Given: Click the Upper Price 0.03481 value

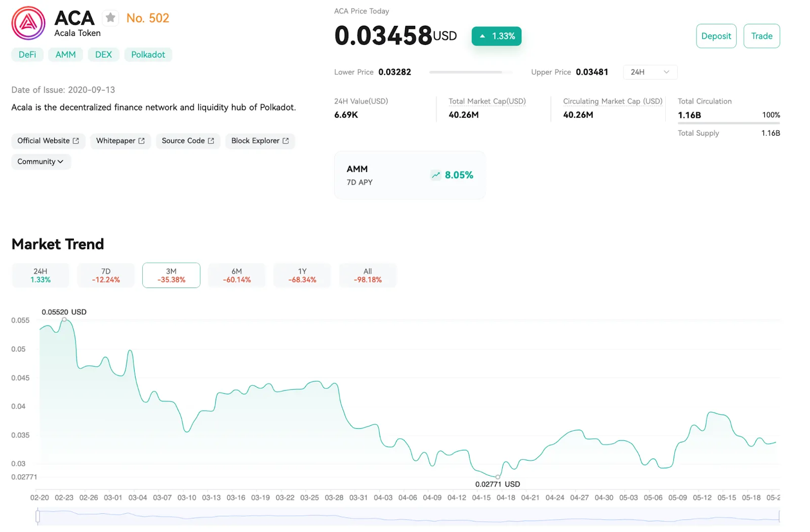Looking at the screenshot, I should point(592,72).
